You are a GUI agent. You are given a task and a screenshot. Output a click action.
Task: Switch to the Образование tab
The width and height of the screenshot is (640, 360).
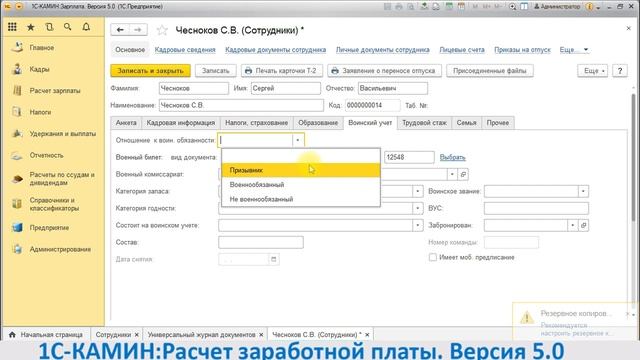point(318,123)
